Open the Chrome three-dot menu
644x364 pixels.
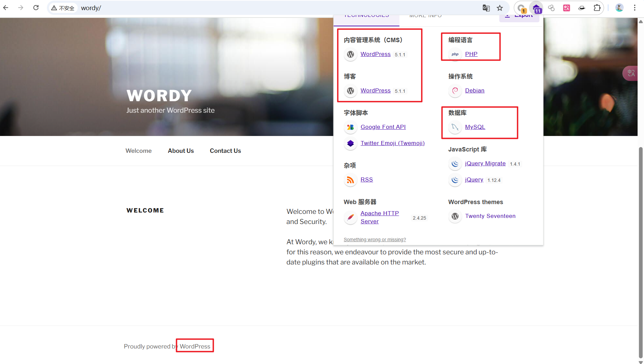point(635,8)
